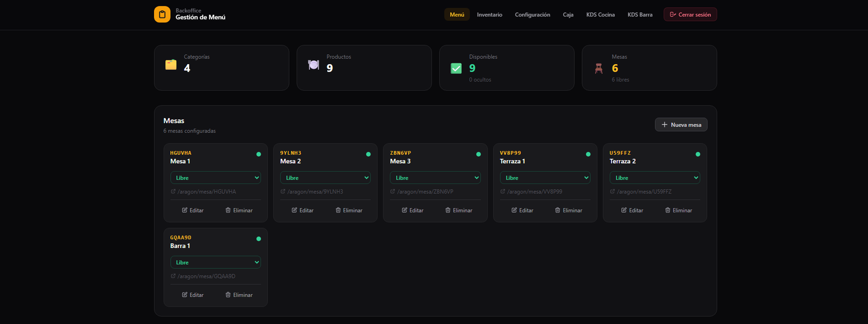Click the green status dot on Terraza 2

(698, 154)
